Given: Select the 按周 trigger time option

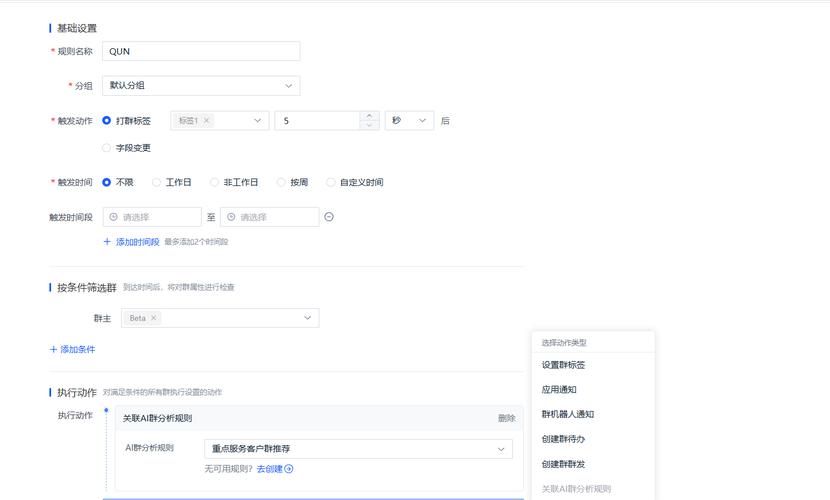Looking at the screenshot, I should (281, 182).
